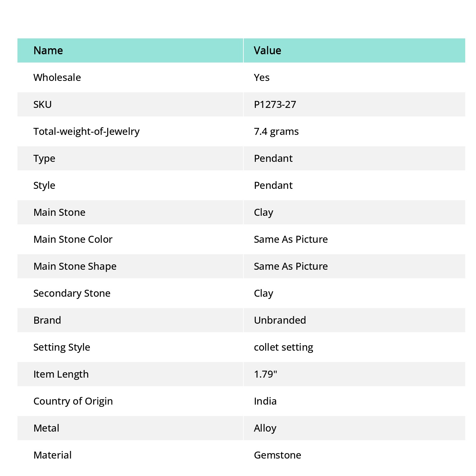This screenshot has height=476, width=476.
Task: Click the Value column header
Action: 354,50
